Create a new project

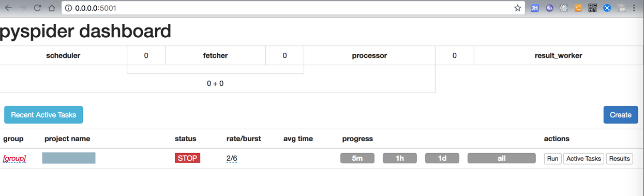tap(620, 115)
